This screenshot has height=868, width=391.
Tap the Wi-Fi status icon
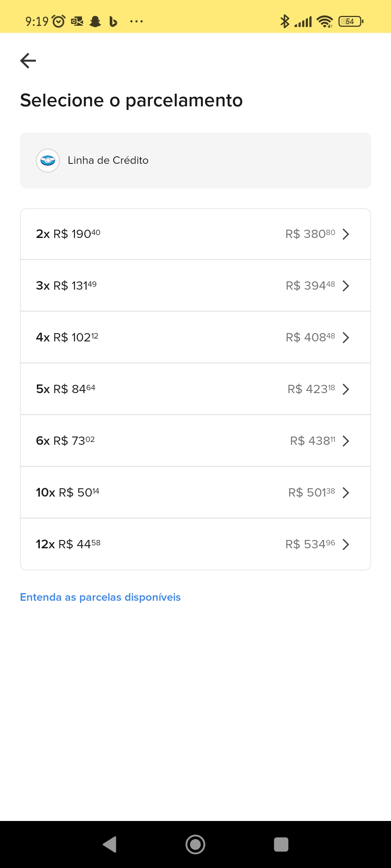(324, 21)
